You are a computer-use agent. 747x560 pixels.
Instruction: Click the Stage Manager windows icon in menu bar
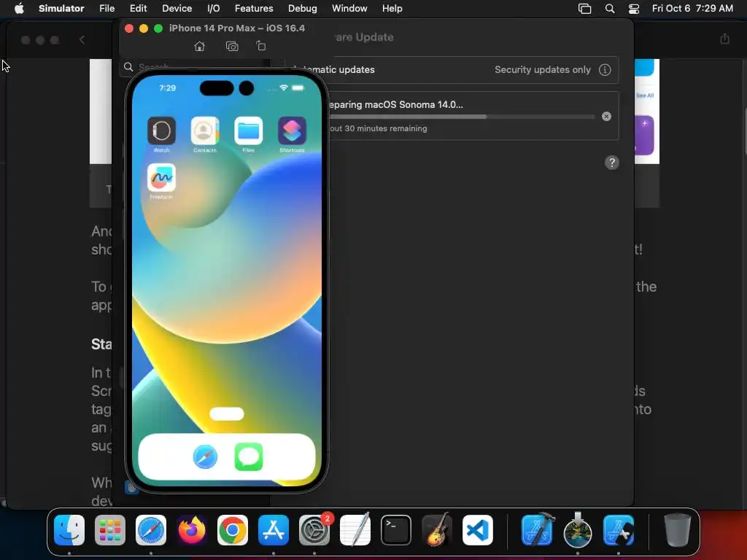pos(584,9)
